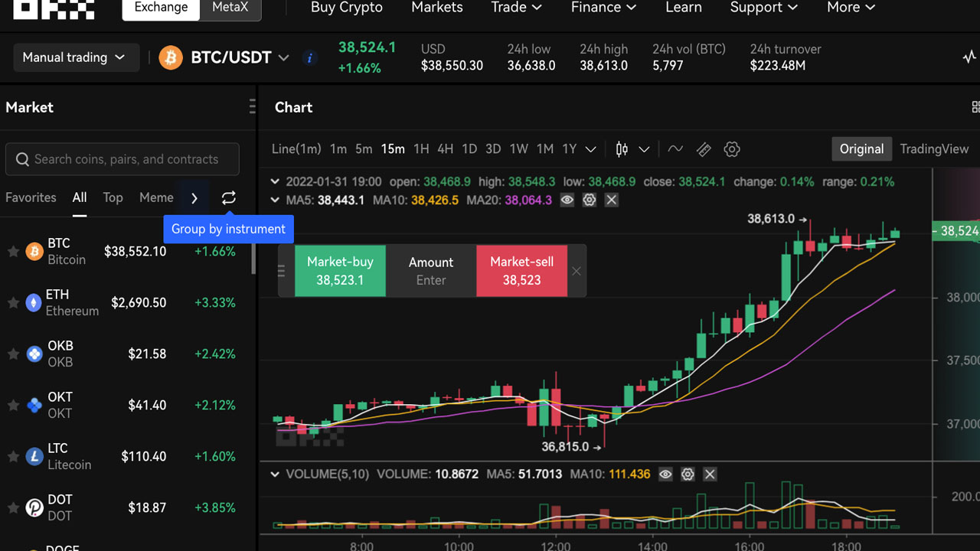Toggle MA indicator visibility eye
This screenshot has height=551, width=980.
[x=567, y=201]
